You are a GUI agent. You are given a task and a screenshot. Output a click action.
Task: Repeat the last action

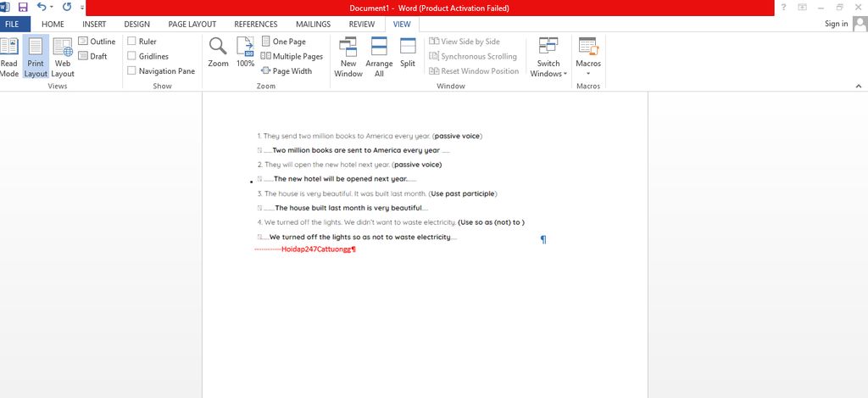pos(67,7)
